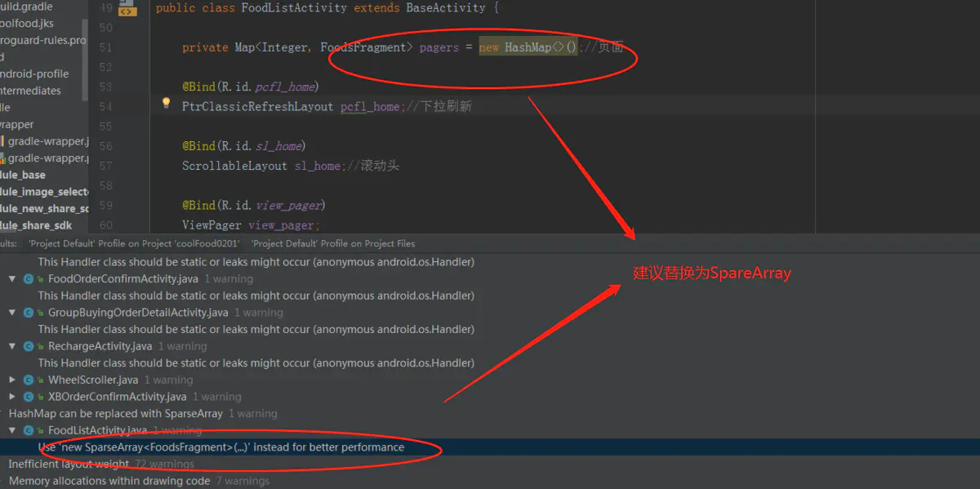
Task: Select Handler leak warning under GroupBuyingOrderDetailActivity.java
Action: pos(256,329)
